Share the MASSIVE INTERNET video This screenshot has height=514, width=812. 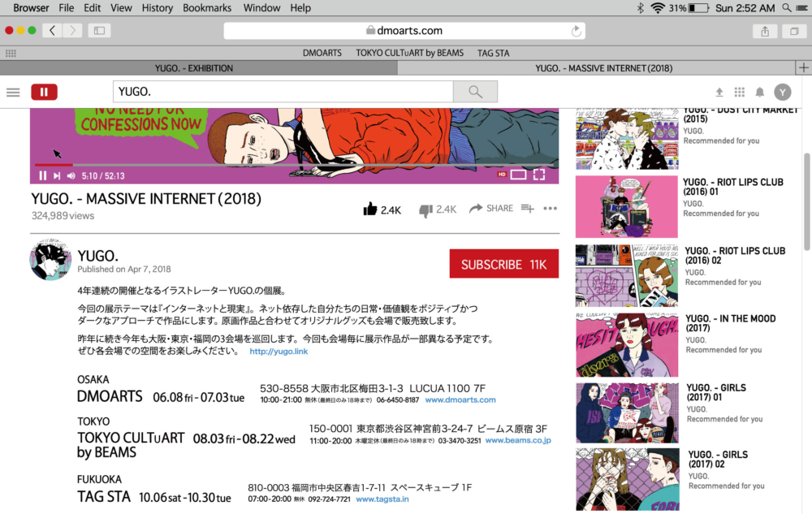pyautogui.click(x=491, y=209)
